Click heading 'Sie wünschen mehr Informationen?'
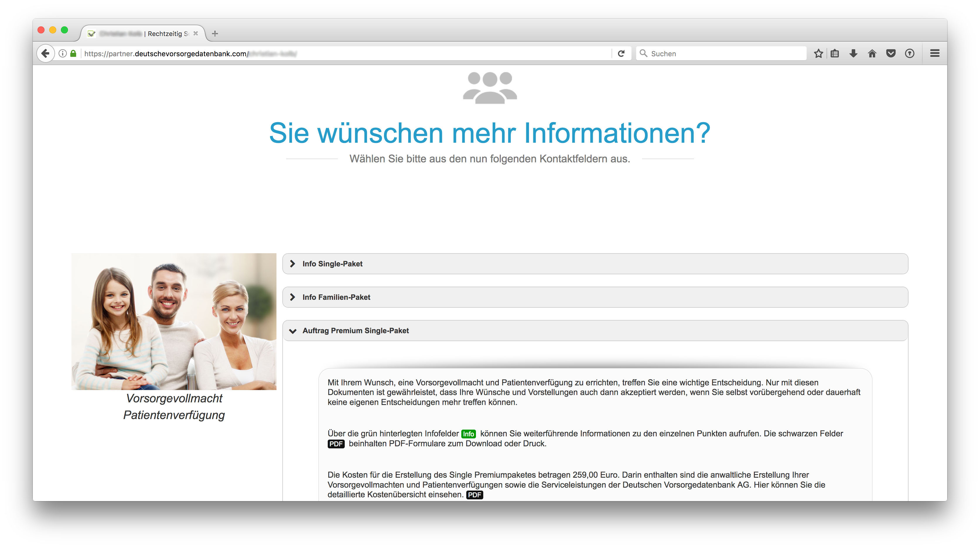The width and height of the screenshot is (980, 548). [490, 133]
